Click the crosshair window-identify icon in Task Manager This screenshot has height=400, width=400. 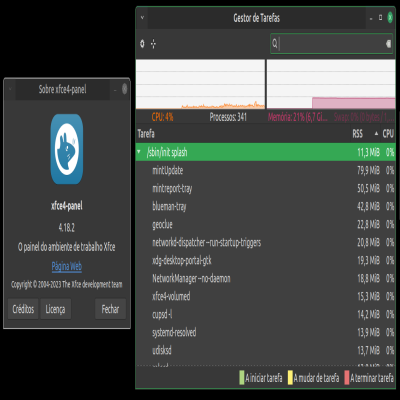[x=153, y=44]
